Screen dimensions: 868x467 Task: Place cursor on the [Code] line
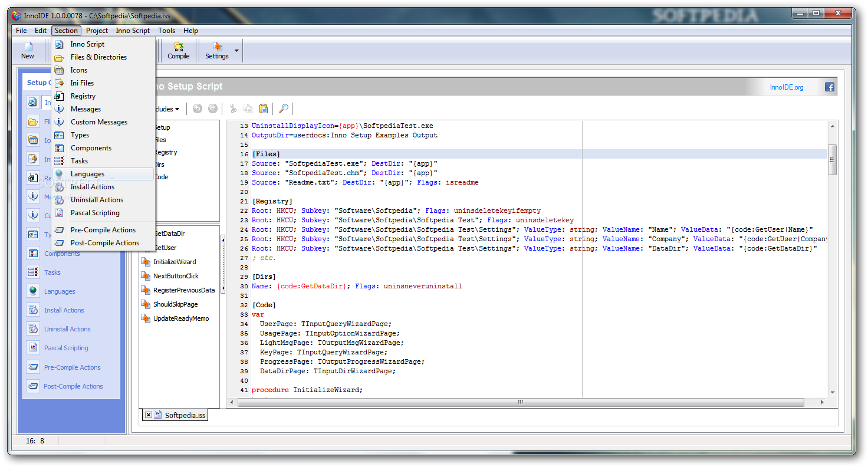[x=264, y=305]
